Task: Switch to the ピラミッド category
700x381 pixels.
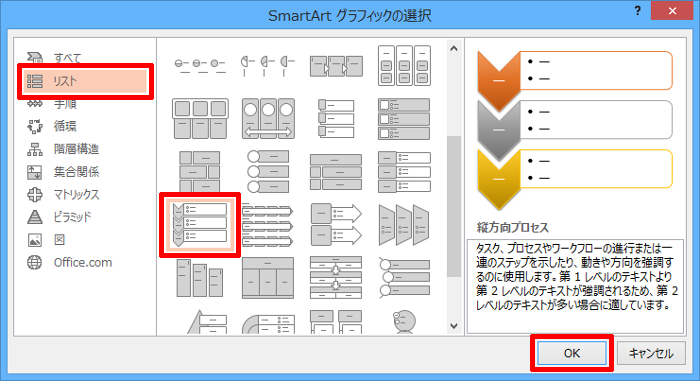Action: tap(59, 217)
